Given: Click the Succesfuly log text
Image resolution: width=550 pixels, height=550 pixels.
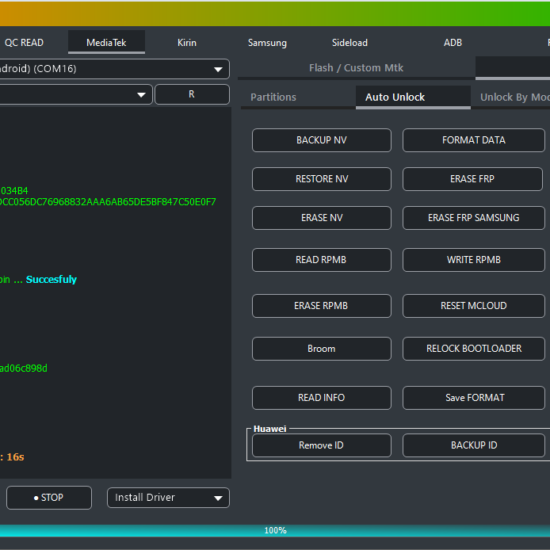Looking at the screenshot, I should click(x=51, y=280).
